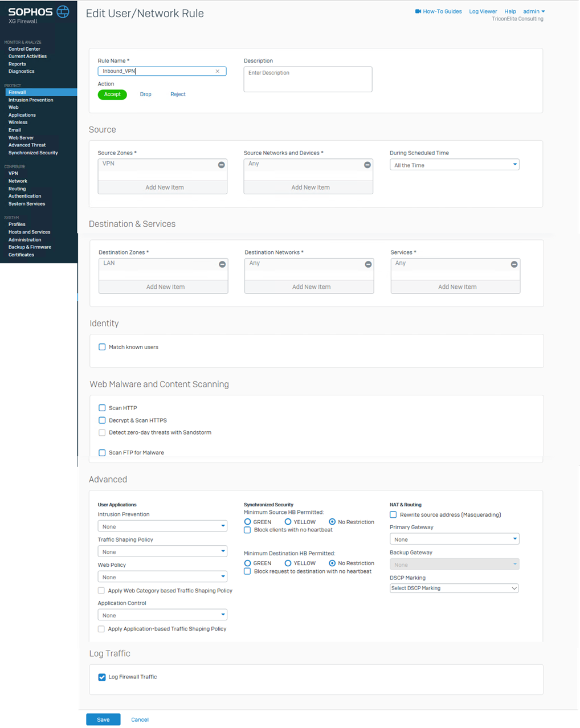Image resolution: width=580 pixels, height=728 pixels.
Task: Open Web Server in sidebar
Action: (x=21, y=138)
